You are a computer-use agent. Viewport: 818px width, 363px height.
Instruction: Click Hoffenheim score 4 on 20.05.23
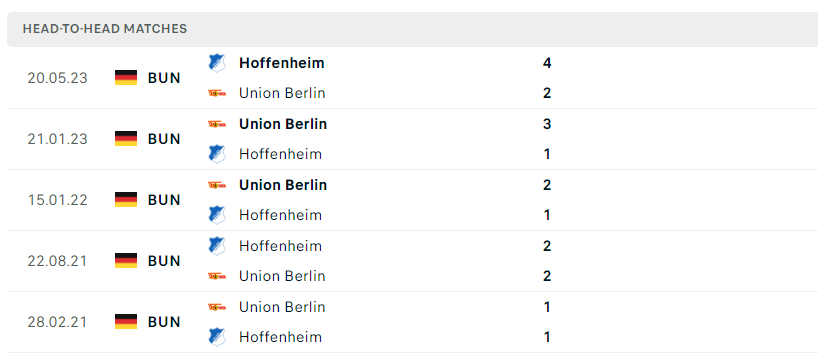pos(547,63)
